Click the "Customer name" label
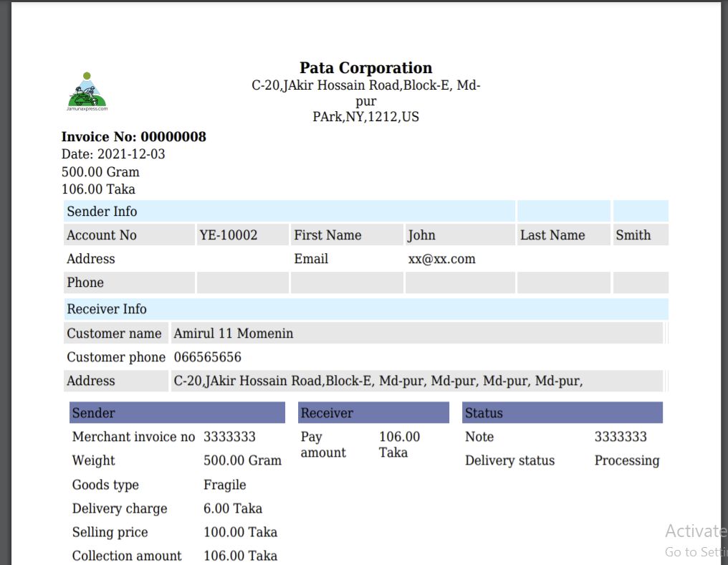The image size is (728, 565). 114,333
